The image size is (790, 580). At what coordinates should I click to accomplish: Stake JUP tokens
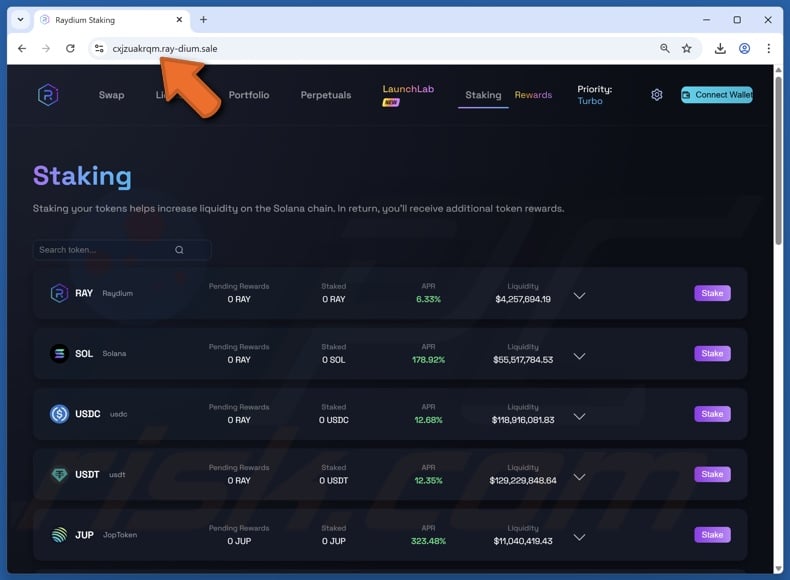pos(712,535)
